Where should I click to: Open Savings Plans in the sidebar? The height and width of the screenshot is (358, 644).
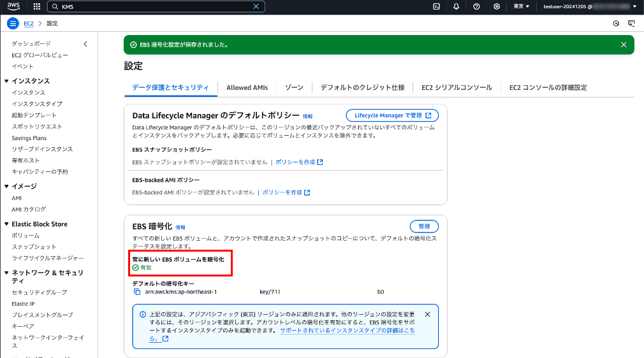[x=29, y=138]
